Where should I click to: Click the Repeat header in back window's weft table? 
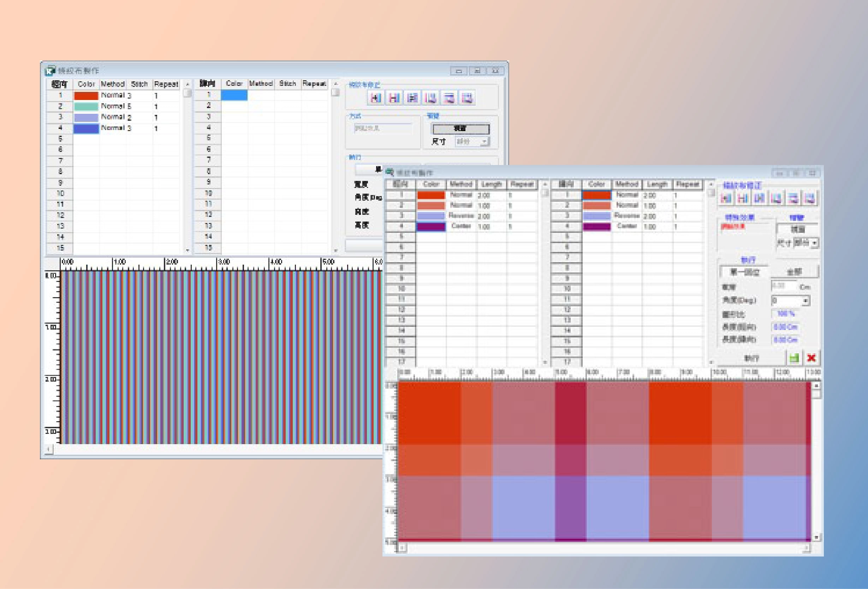point(315,83)
